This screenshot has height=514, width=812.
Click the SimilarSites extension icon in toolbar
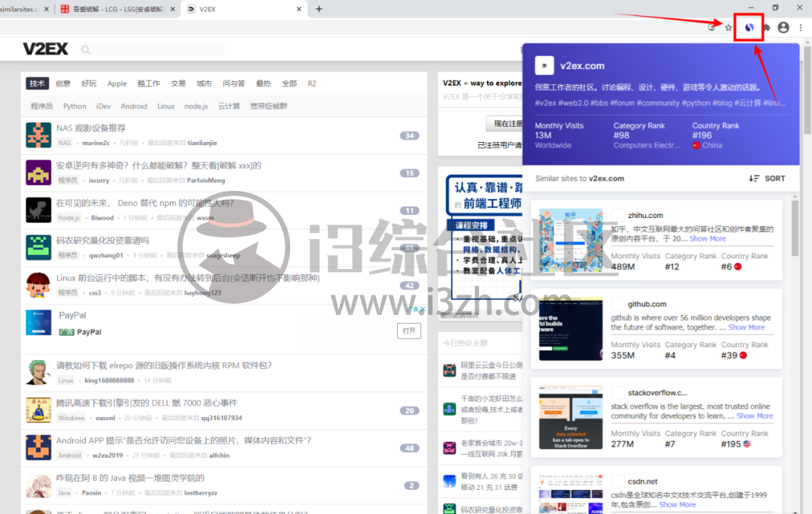tap(749, 28)
